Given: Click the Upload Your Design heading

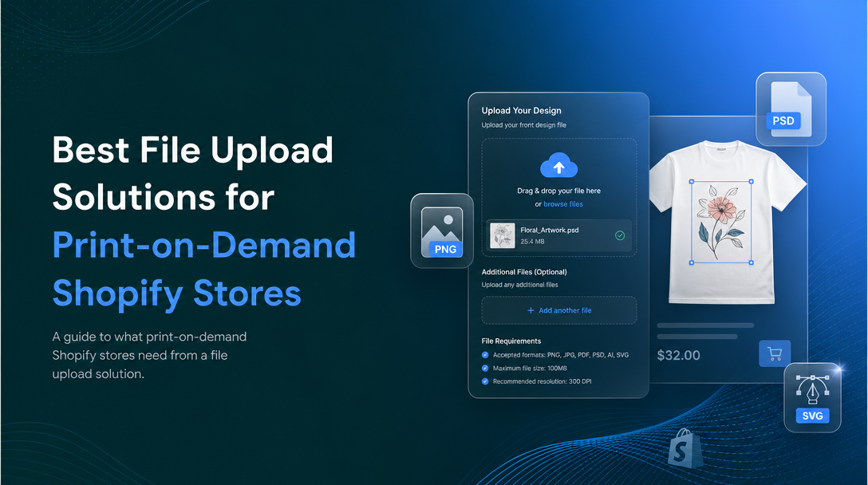Looking at the screenshot, I should (x=521, y=111).
